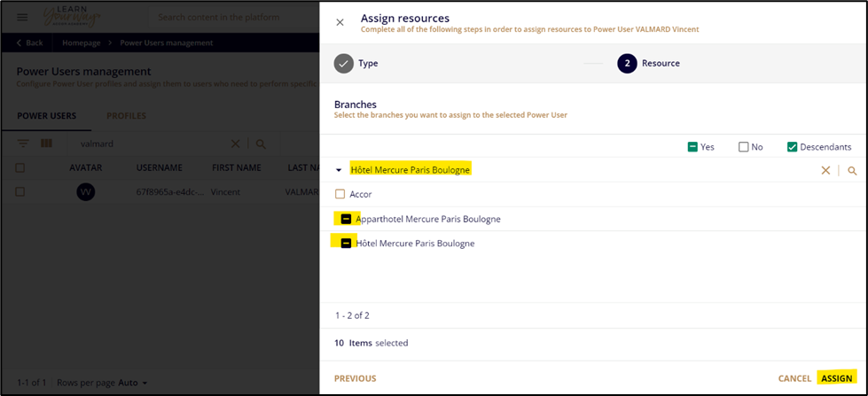Viewport: 868px width, 396px height.
Task: Click Apparthotel Mercure Paris Boulogne label
Action: (428, 219)
